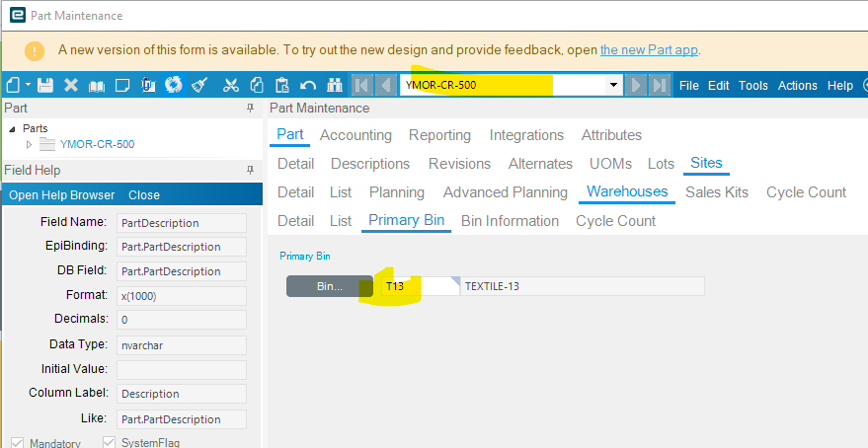Toggle the Mandatory checkbox
Viewport: 868px width, 448px height.
pyautogui.click(x=17, y=443)
